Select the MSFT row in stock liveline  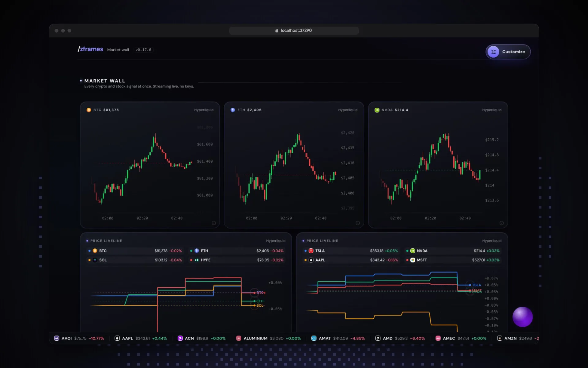coord(453,260)
